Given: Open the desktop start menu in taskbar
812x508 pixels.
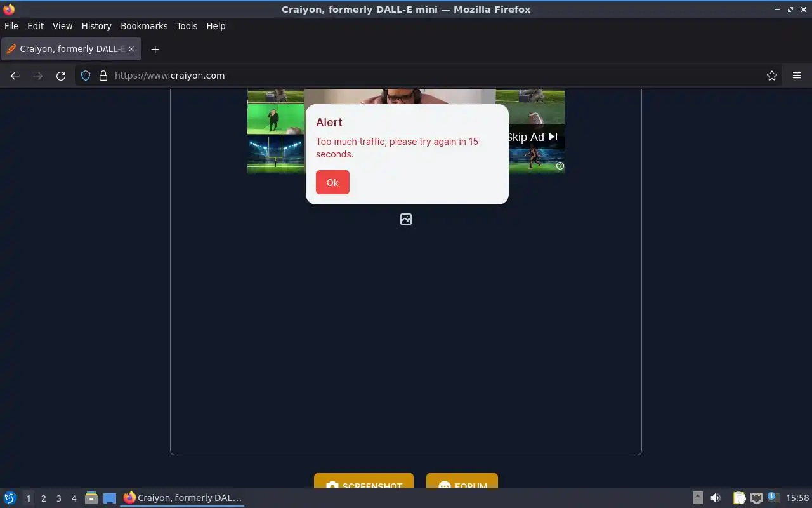Looking at the screenshot, I should 10,498.
